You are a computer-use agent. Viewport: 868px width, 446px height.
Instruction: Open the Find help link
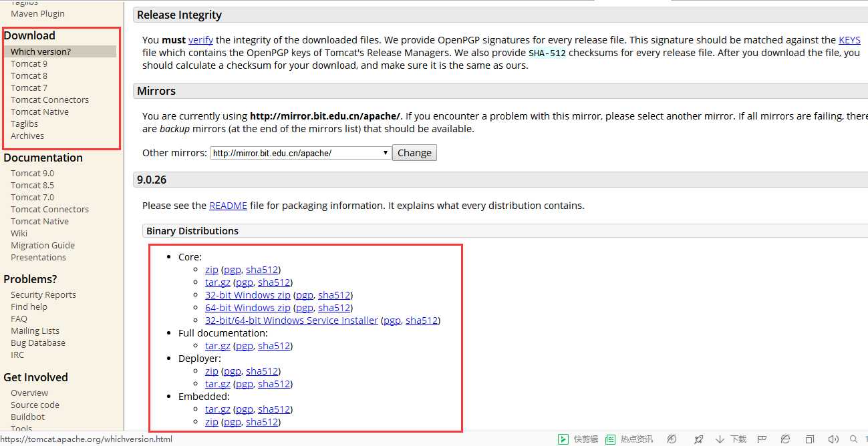click(29, 306)
